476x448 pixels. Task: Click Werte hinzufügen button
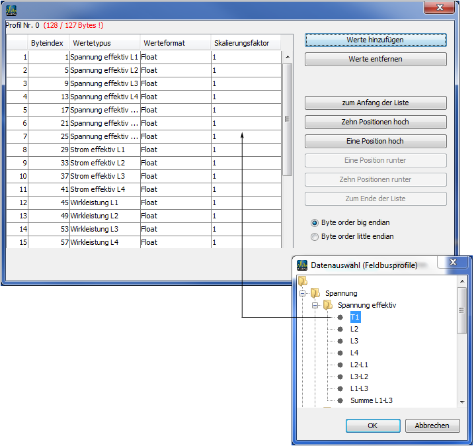click(376, 40)
